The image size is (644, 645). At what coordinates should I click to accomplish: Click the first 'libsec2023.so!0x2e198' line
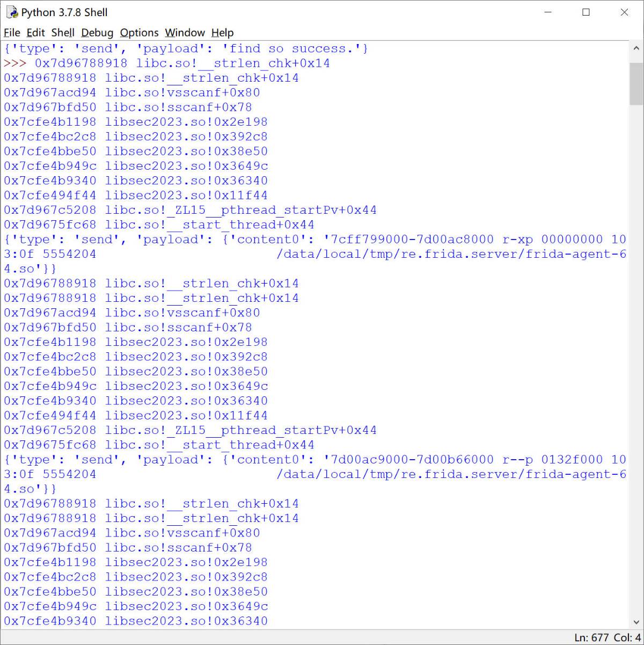tap(136, 122)
